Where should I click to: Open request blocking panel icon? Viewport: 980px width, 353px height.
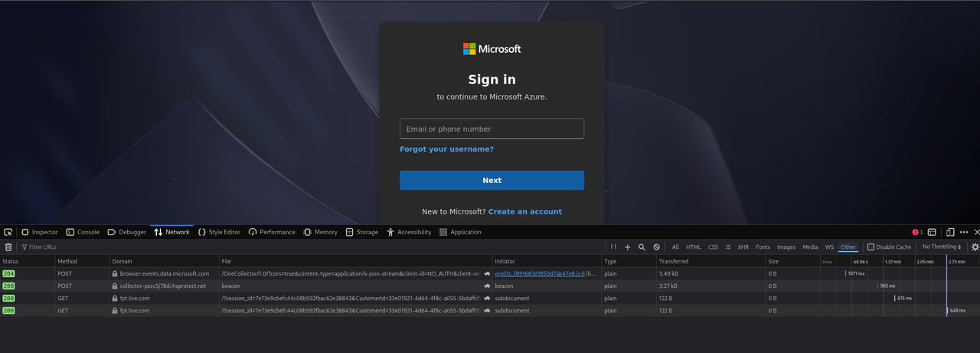656,247
